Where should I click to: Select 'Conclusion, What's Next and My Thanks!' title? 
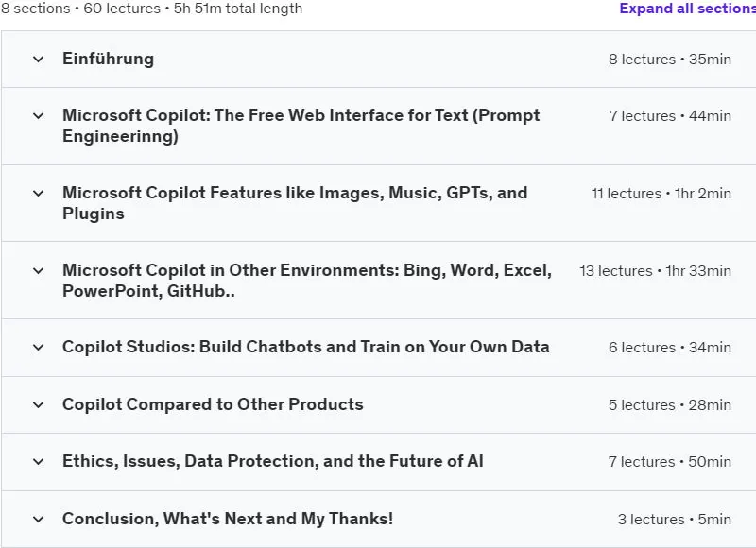tap(228, 519)
